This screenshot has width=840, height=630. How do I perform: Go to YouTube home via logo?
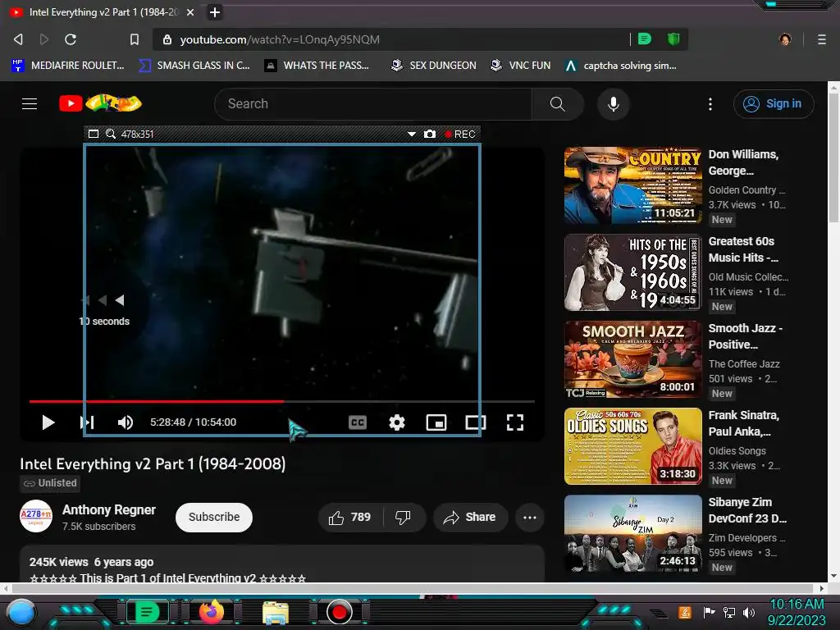point(100,103)
